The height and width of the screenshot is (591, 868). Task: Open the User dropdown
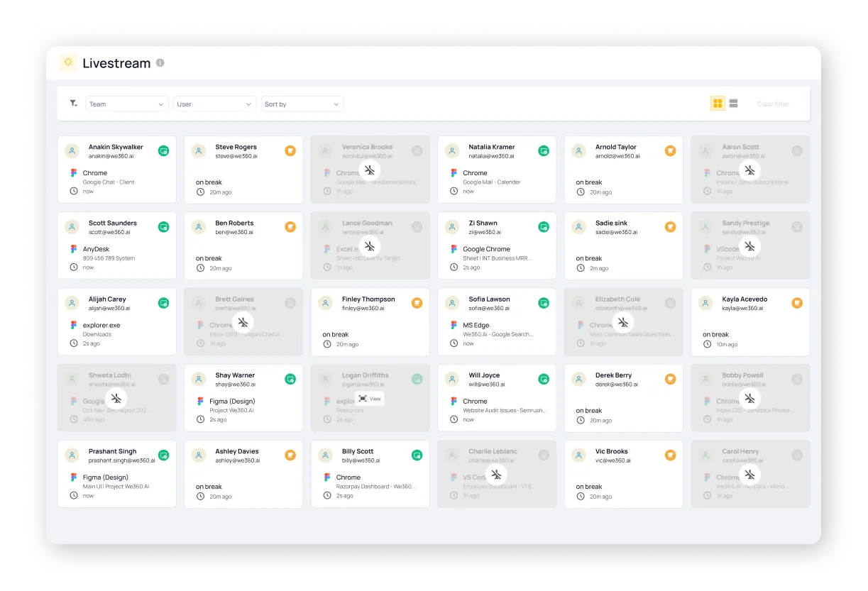tap(214, 103)
